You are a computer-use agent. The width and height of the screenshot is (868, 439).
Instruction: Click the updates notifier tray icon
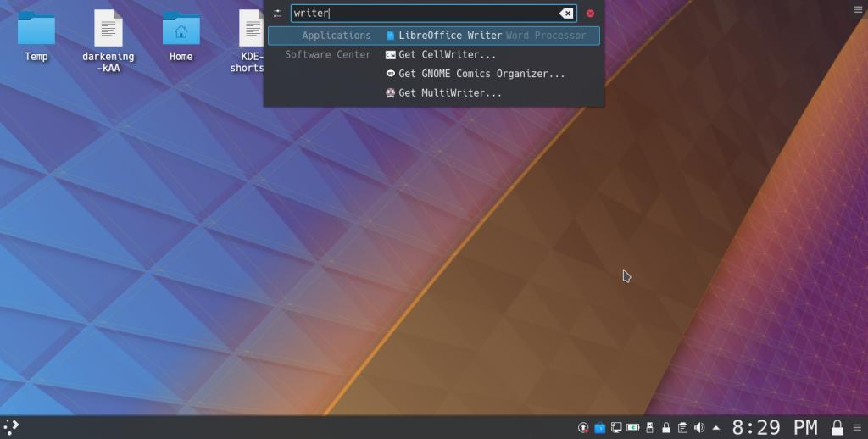pos(584,427)
